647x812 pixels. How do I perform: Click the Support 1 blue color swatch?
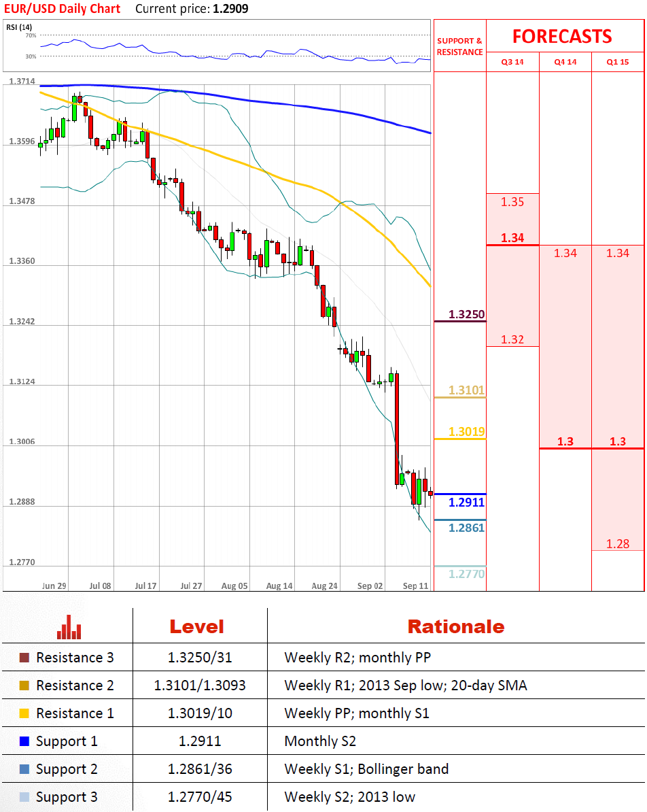pyautogui.click(x=24, y=741)
